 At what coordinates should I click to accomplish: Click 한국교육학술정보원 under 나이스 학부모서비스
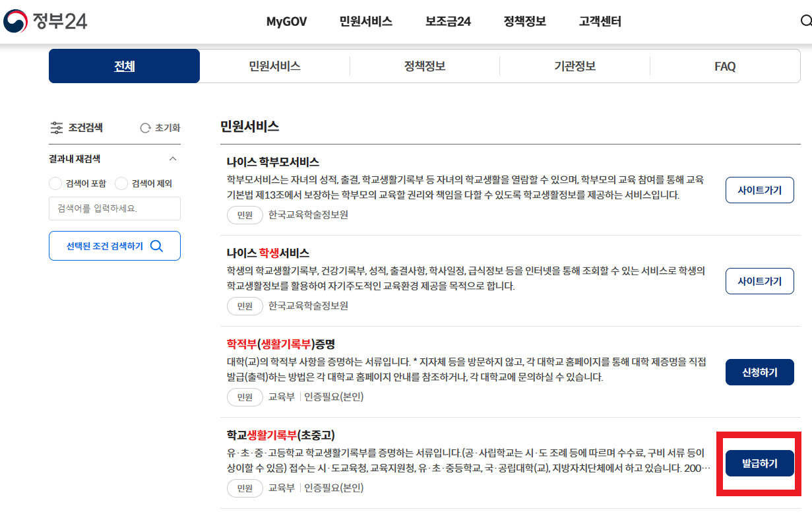click(x=308, y=214)
